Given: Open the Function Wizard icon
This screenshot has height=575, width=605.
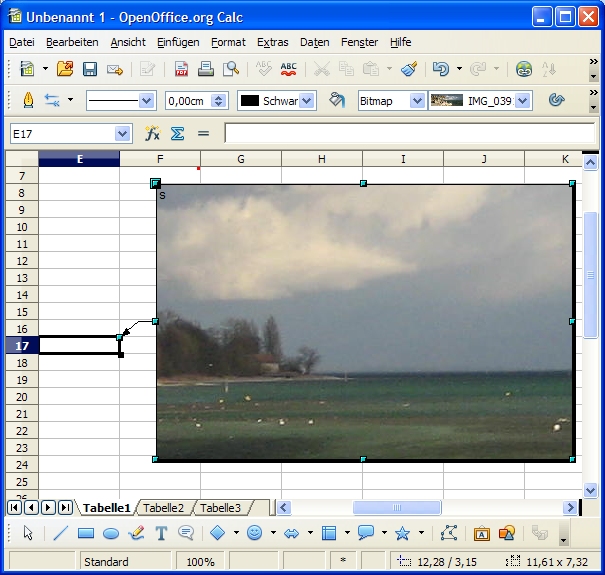Looking at the screenshot, I should pos(153,133).
